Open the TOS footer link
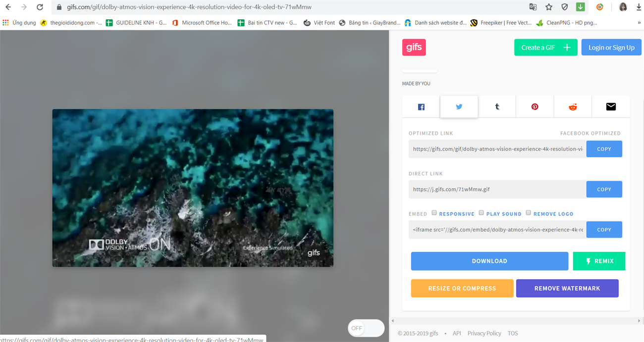The width and height of the screenshot is (644, 342). point(513,333)
